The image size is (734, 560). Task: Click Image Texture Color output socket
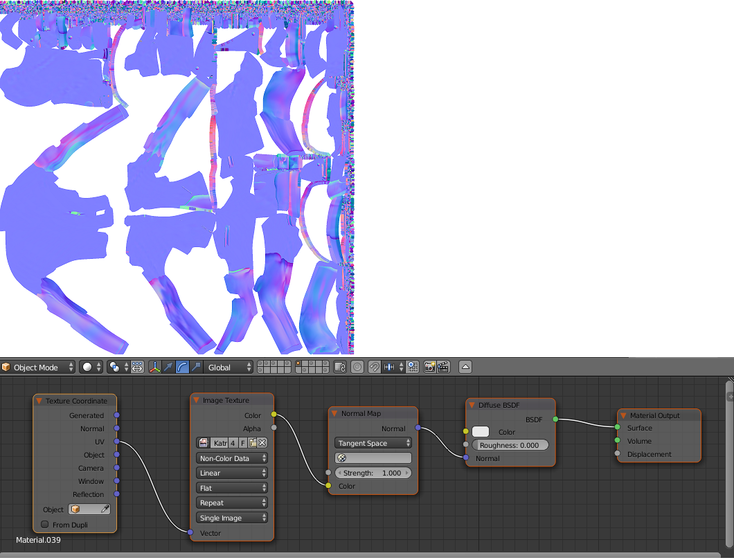pos(274,415)
